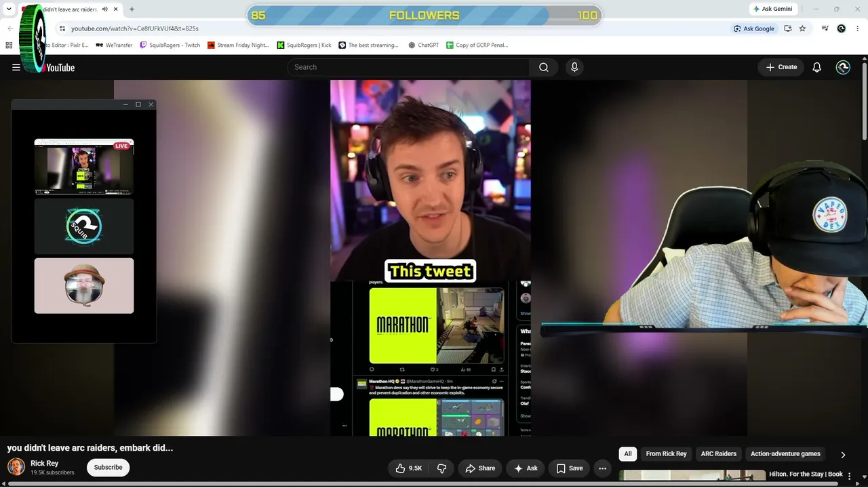Open the SquibRogers | Kick bookmark
This screenshot has width=868, height=488.
[x=304, y=45]
